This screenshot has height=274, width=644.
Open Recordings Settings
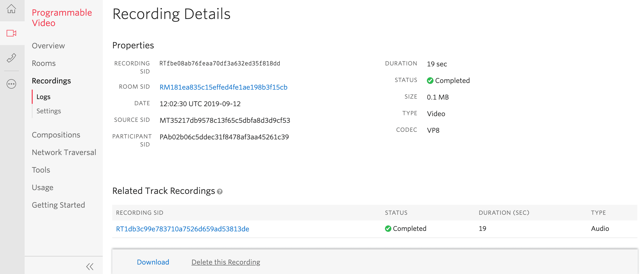49,111
